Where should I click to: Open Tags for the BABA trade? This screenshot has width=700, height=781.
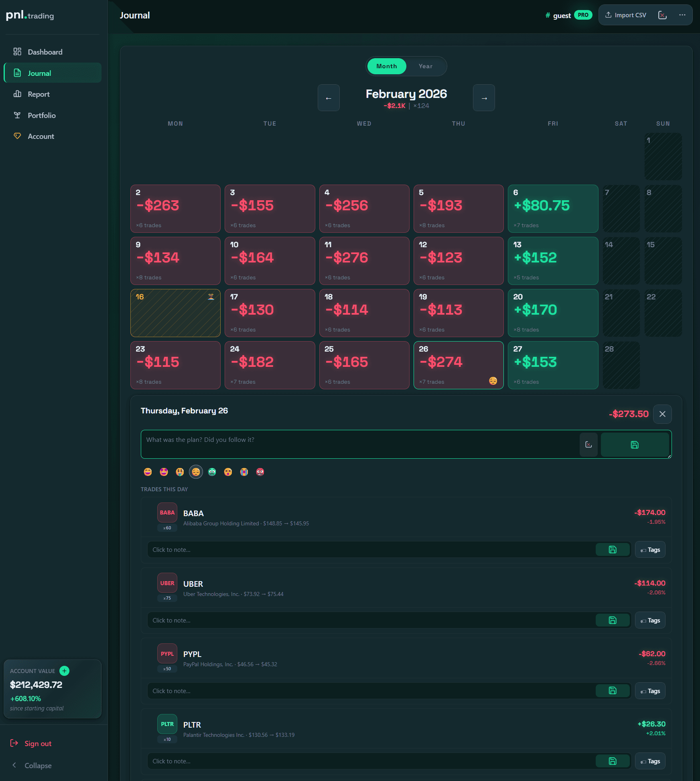point(650,550)
